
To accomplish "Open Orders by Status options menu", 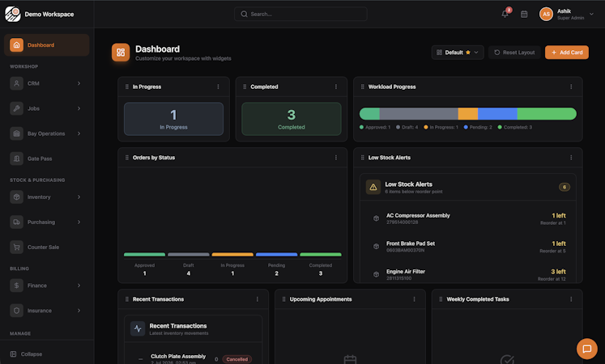I will tap(336, 158).
